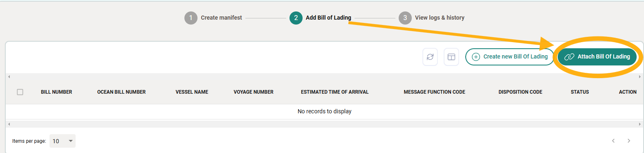Click the dropdown arrow beside 10
This screenshot has width=644, height=153.
click(x=71, y=141)
